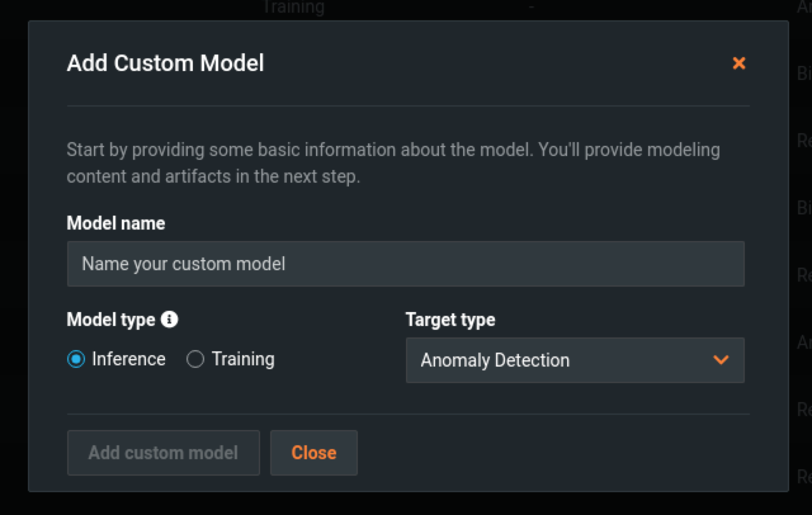Click the orange chevron in Target type
Image resolution: width=812 pixels, height=515 pixels.
pos(721,360)
